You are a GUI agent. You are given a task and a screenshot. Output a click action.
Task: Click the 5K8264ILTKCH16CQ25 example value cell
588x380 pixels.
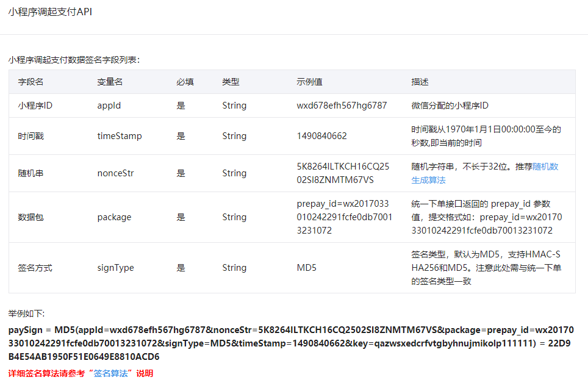tap(343, 173)
